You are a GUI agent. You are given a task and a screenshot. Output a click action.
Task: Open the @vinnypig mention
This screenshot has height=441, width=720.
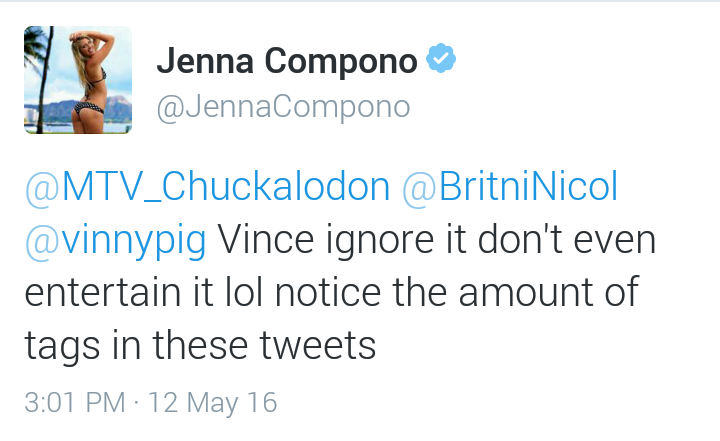[x=115, y=240]
